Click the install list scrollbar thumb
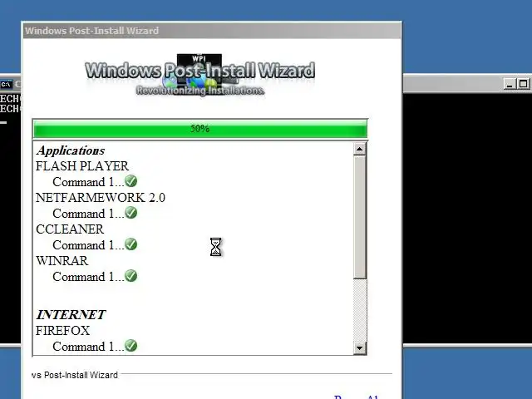The image size is (532, 399). tap(360, 217)
